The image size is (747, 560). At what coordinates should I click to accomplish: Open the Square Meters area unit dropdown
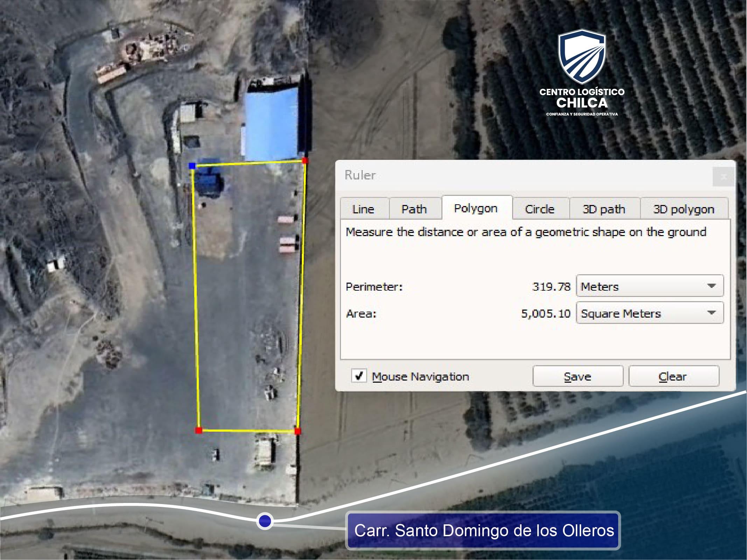pos(650,313)
